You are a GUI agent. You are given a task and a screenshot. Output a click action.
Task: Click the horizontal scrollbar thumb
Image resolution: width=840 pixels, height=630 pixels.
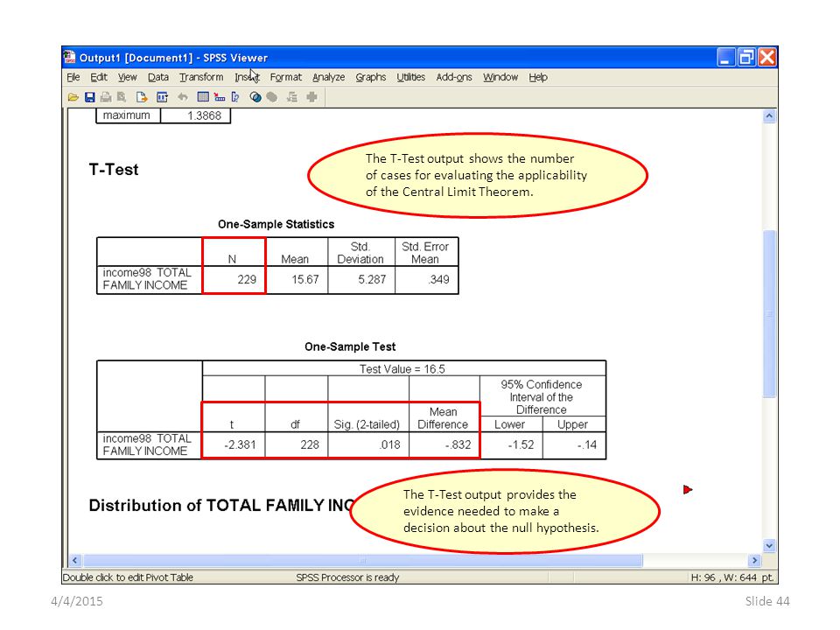tap(362, 560)
